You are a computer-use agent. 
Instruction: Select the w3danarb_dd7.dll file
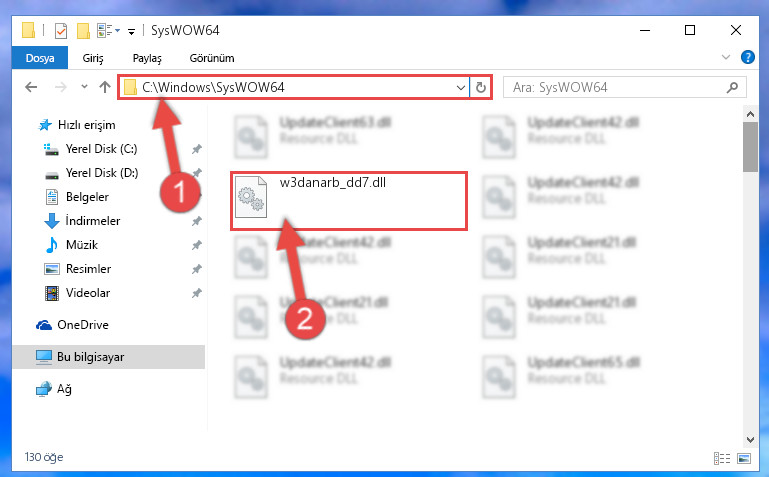tap(349, 201)
